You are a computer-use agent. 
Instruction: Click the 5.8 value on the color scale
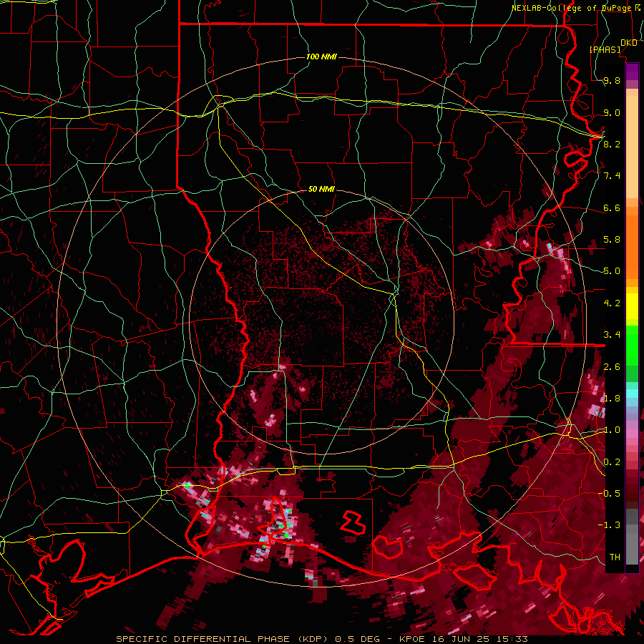pos(612,240)
